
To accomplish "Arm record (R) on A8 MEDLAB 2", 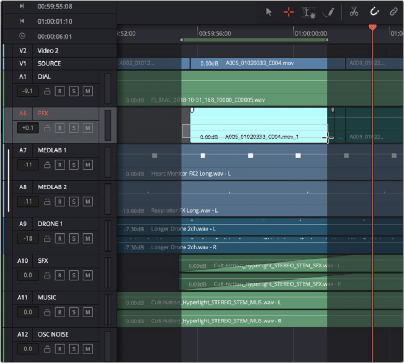I will pos(60,202).
